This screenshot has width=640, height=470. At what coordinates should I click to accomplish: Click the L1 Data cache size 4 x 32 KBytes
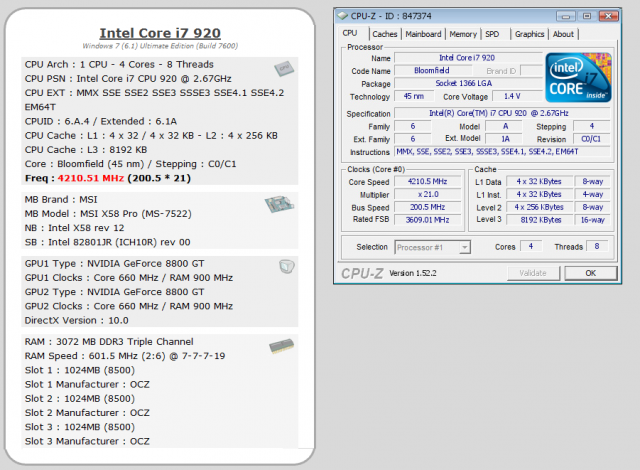539,182
